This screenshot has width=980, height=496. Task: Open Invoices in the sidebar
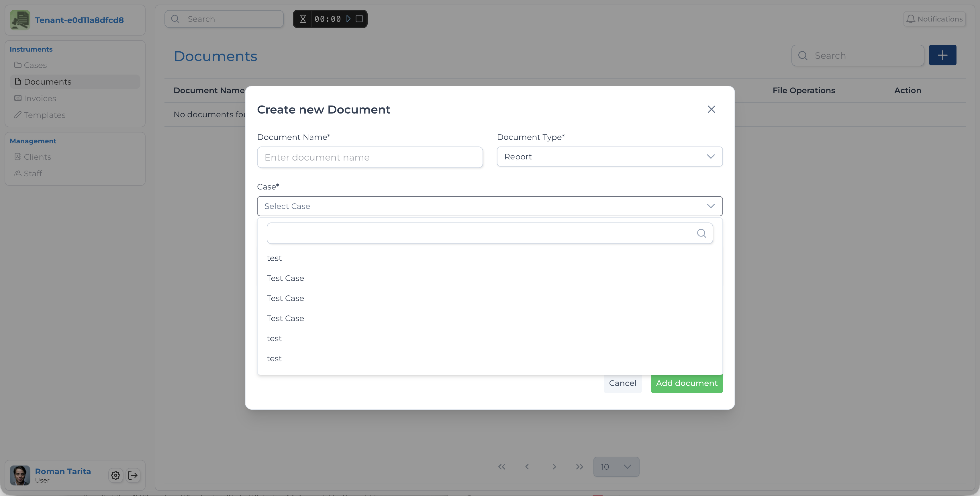40,98
